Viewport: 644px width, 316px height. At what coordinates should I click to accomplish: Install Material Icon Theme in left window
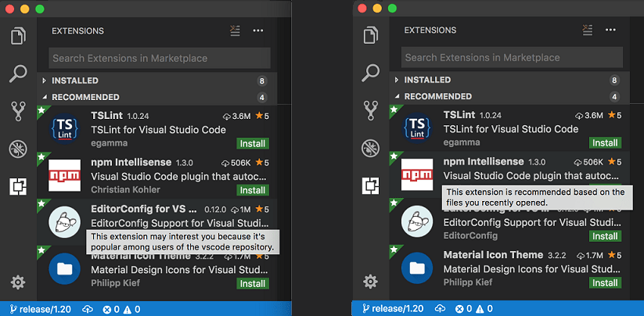tap(253, 284)
